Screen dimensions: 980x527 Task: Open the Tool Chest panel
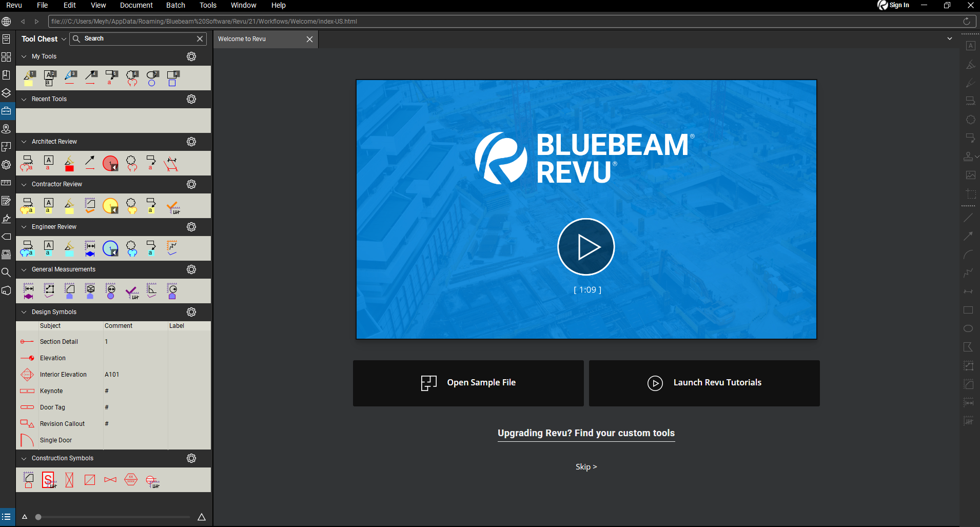pyautogui.click(x=7, y=110)
